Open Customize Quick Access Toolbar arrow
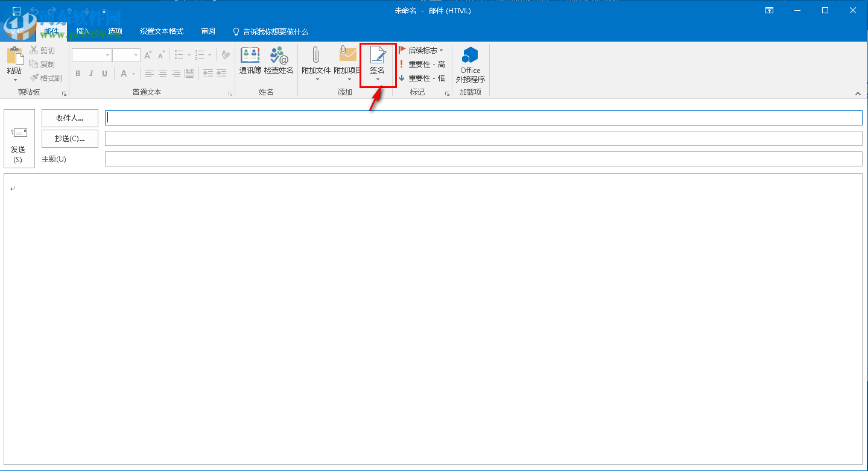This screenshot has width=868, height=471. 104,11
